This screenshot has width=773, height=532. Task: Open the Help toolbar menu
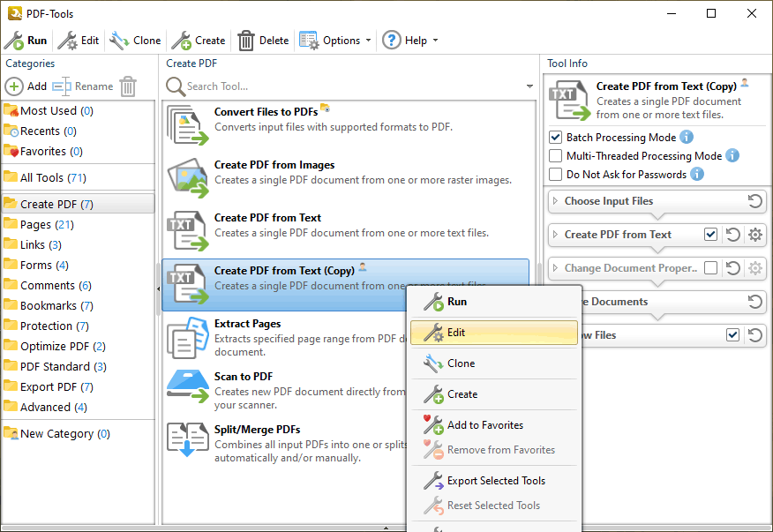point(410,41)
